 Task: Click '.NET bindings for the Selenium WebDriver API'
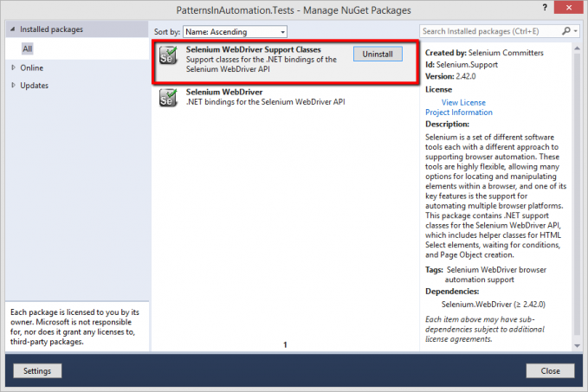tap(266, 101)
